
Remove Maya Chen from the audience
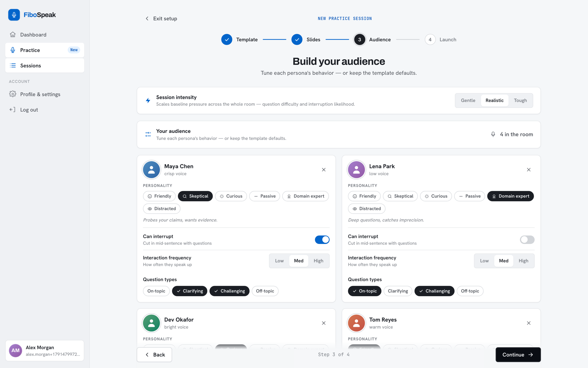point(324,170)
